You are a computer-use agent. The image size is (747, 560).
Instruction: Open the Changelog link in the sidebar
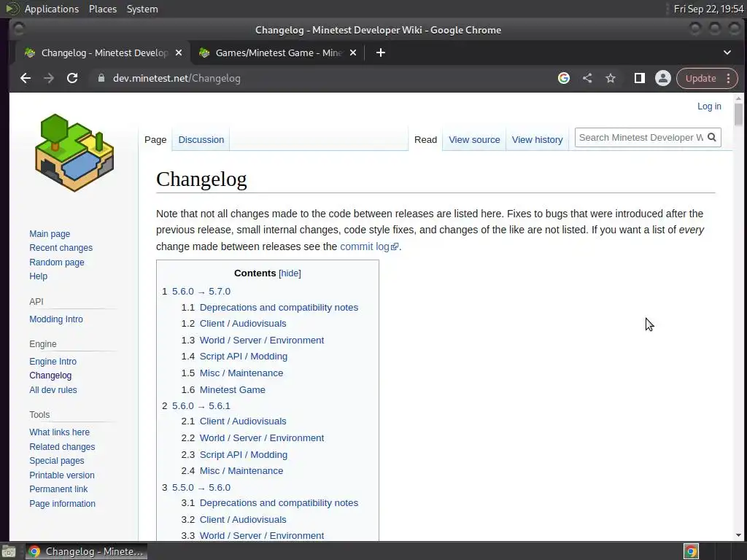(x=50, y=376)
